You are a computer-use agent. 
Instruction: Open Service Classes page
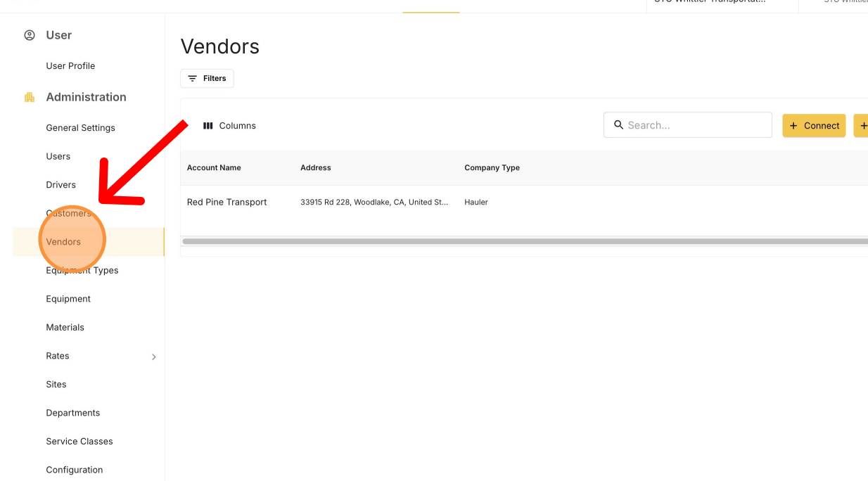click(x=79, y=442)
